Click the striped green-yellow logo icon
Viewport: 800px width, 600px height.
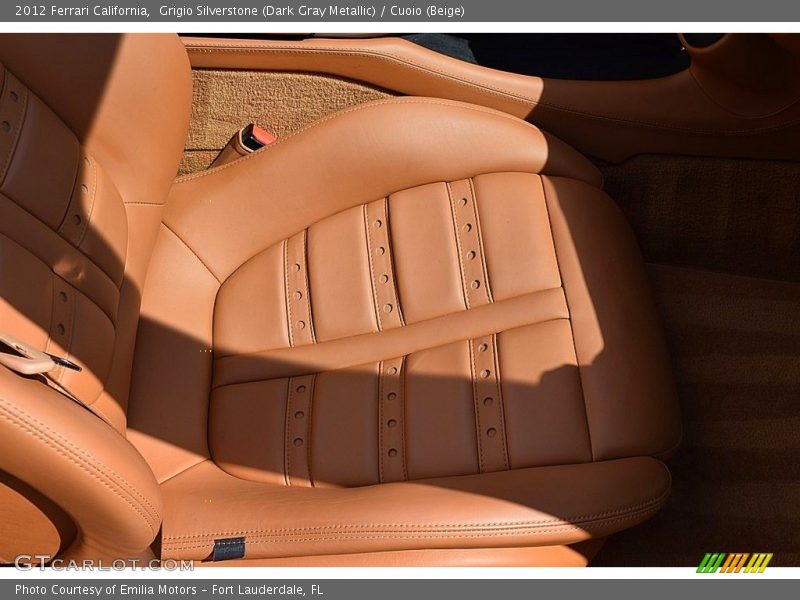point(735,563)
